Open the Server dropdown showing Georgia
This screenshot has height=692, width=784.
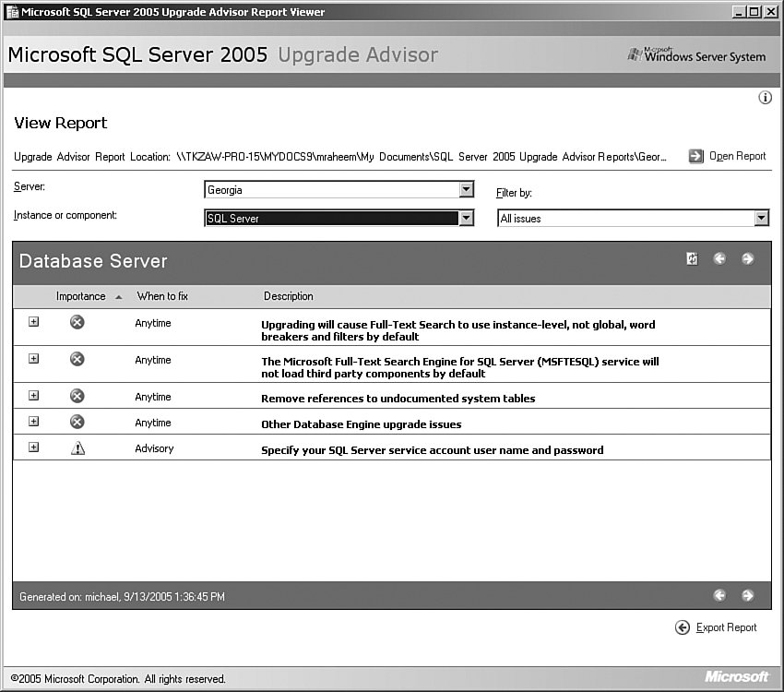click(x=466, y=190)
